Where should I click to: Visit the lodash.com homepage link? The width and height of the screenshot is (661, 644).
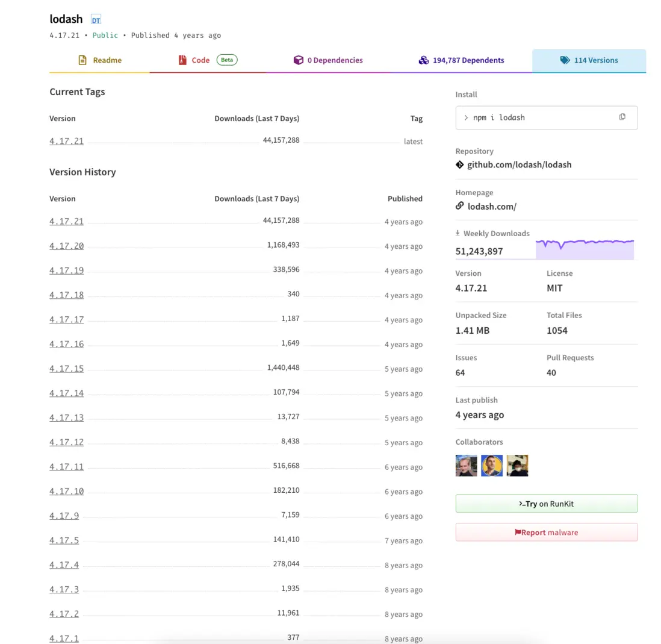(x=492, y=206)
